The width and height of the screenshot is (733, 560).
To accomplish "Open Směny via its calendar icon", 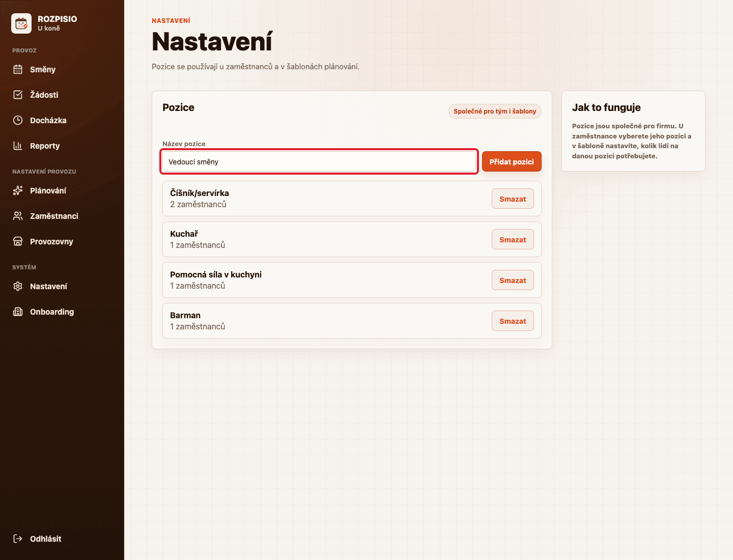I will 18,69.
